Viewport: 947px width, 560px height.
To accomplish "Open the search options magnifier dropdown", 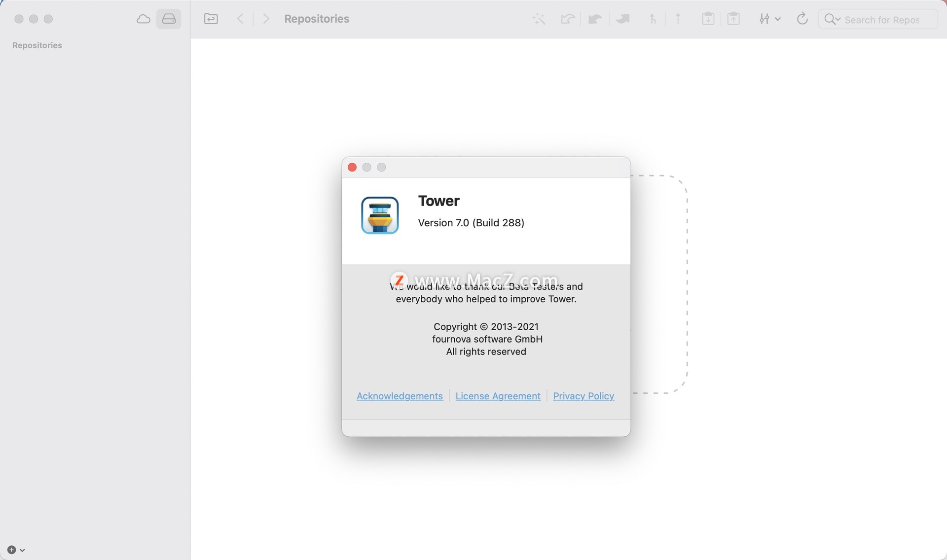I will click(832, 19).
